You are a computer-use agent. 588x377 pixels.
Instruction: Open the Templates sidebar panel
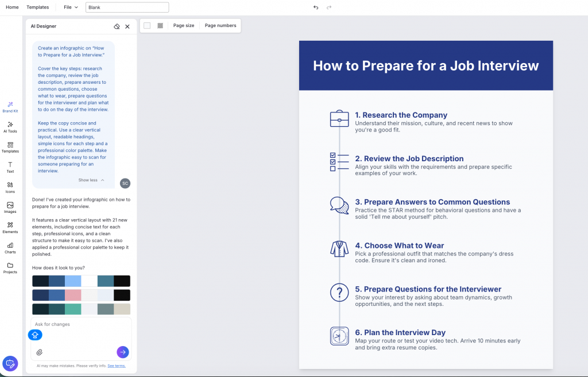pos(10,147)
